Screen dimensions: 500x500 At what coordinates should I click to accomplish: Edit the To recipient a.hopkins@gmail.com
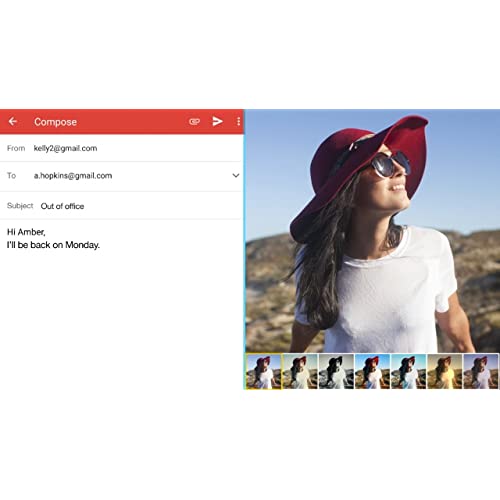[x=73, y=176]
